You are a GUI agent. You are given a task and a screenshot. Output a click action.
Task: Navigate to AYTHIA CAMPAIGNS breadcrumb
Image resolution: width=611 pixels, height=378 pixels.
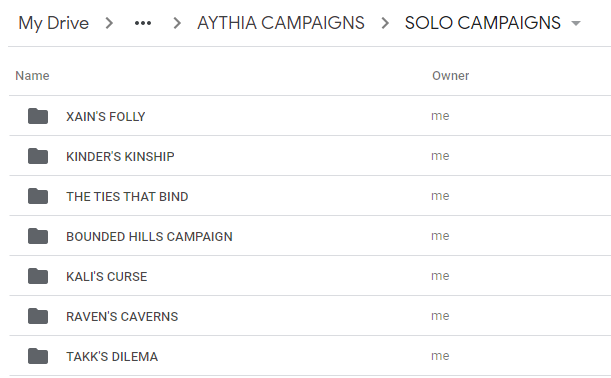281,23
